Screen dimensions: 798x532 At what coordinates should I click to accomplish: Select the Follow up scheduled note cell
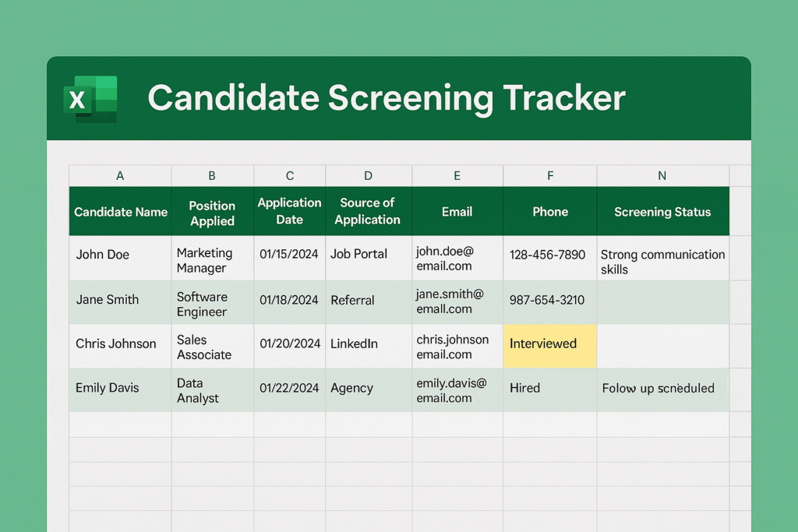662,388
